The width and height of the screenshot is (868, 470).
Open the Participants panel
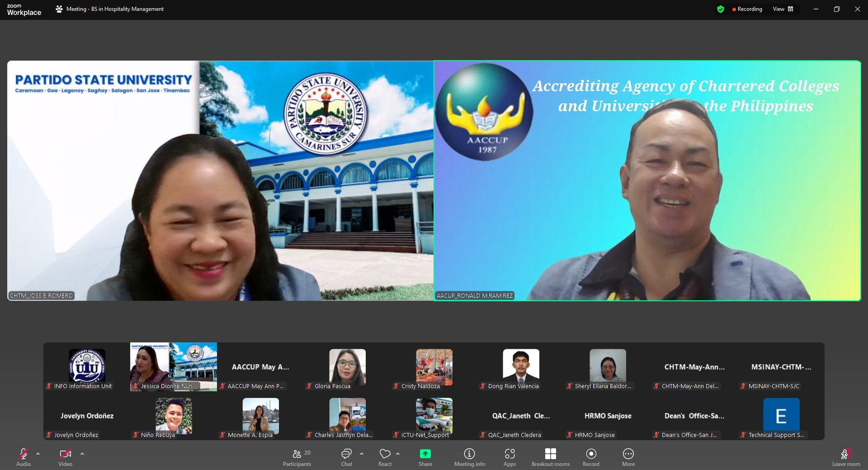coord(297,457)
